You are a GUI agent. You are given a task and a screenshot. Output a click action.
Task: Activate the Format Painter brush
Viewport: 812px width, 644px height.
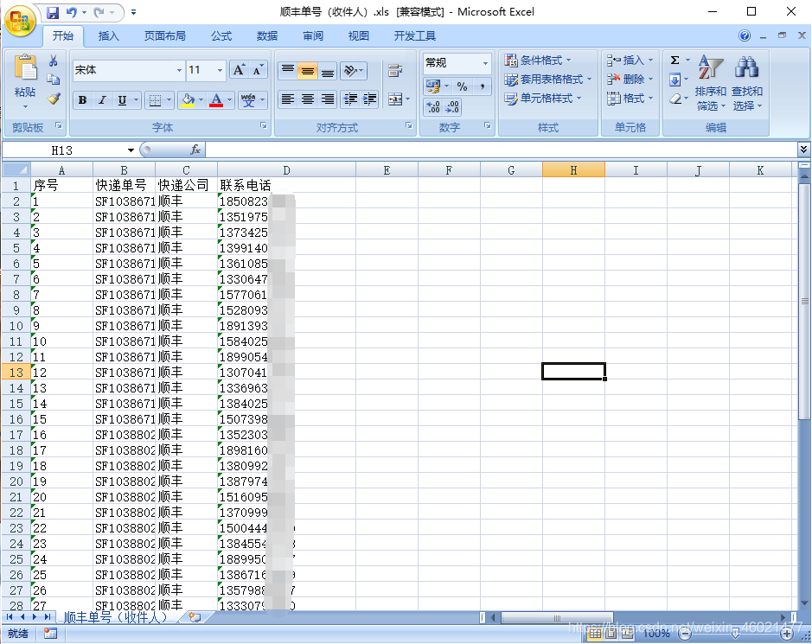pyautogui.click(x=54, y=99)
